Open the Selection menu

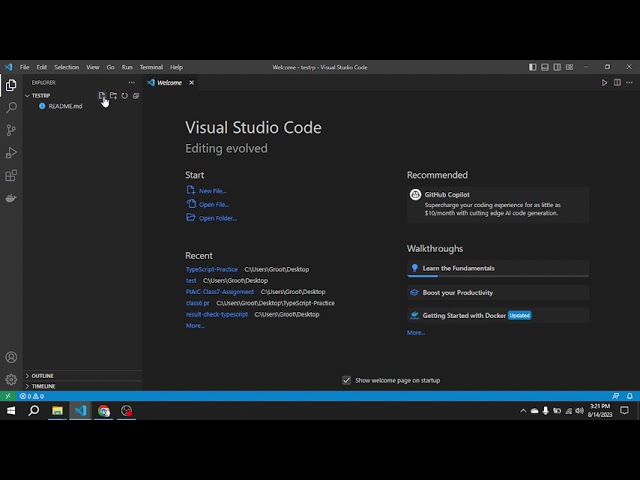click(67, 67)
